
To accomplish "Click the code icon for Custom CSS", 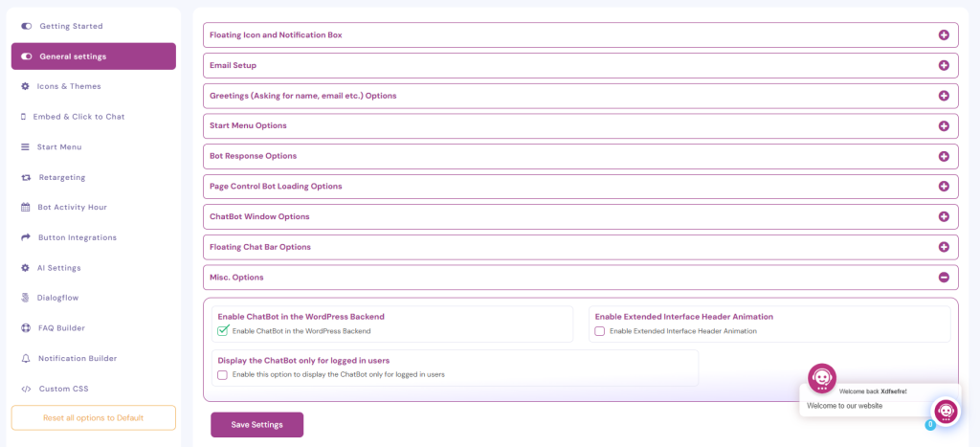I will tap(26, 389).
